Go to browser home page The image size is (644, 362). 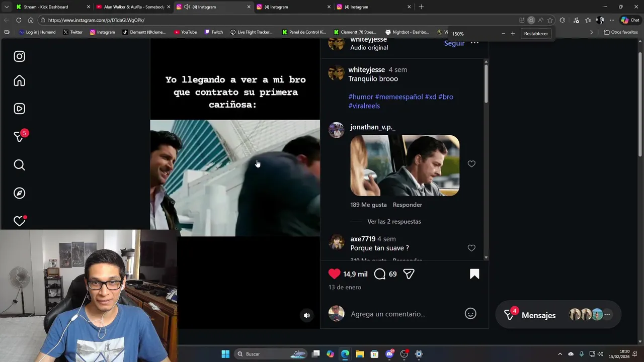(x=31, y=20)
